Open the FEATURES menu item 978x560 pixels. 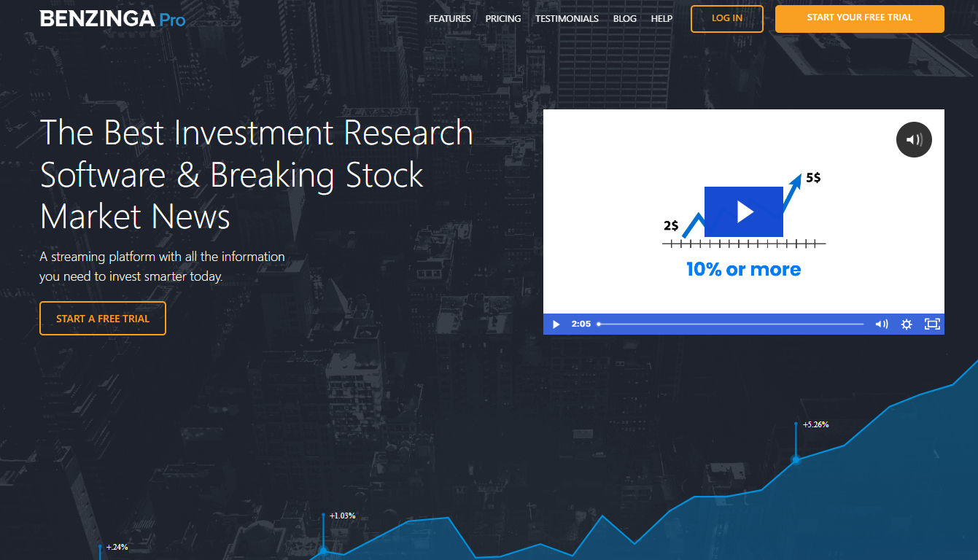pyautogui.click(x=449, y=18)
